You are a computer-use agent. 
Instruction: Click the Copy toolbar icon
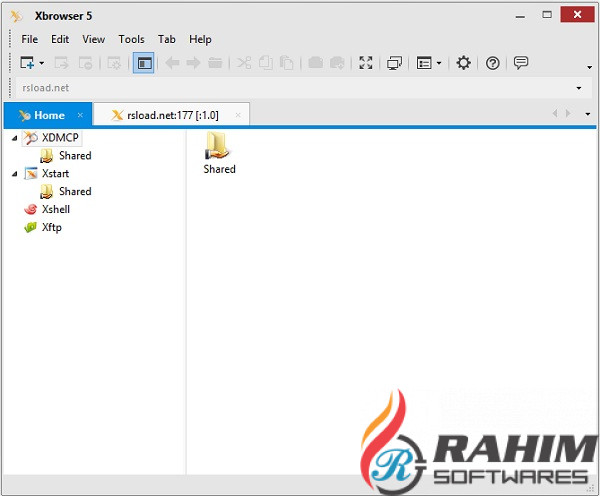pos(266,63)
